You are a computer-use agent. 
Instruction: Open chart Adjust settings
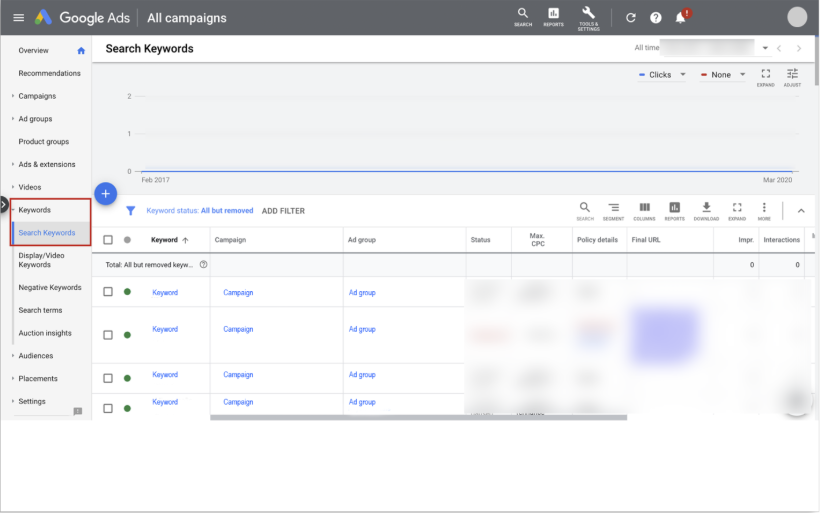(792, 77)
